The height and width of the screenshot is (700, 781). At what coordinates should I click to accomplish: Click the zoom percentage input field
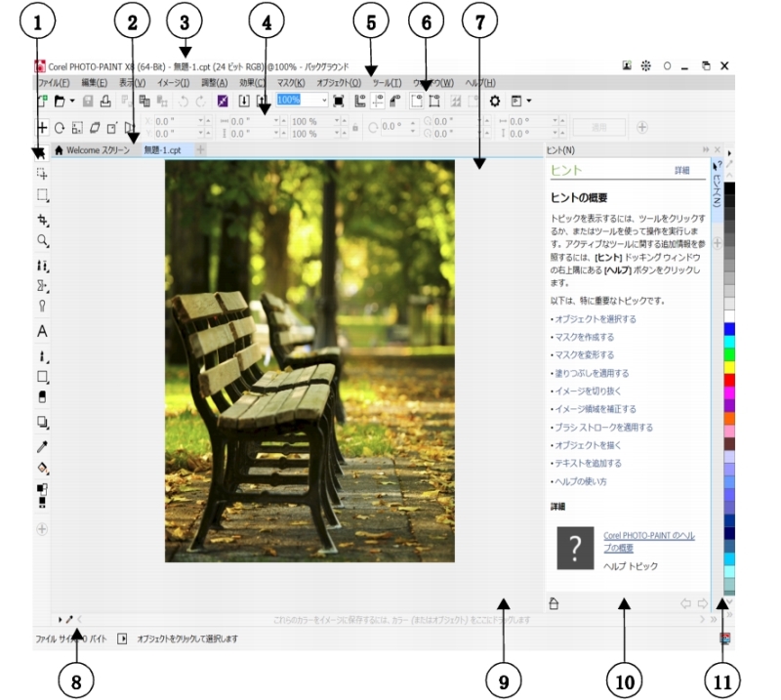299,101
